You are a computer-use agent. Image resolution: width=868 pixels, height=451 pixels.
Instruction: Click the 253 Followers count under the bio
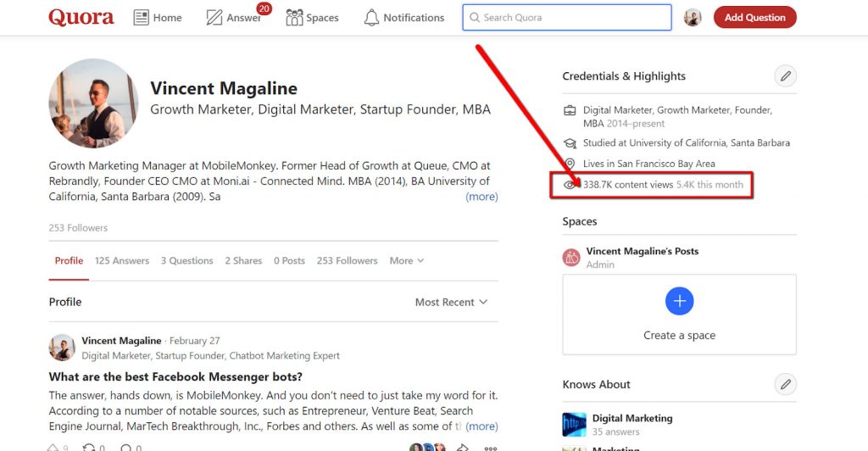tap(78, 228)
